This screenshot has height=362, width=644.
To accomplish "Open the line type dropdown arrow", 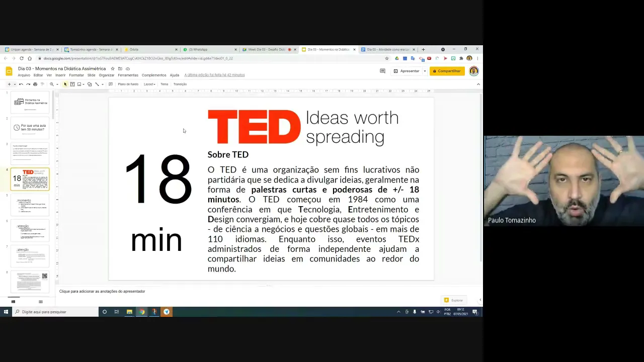I will (102, 84).
